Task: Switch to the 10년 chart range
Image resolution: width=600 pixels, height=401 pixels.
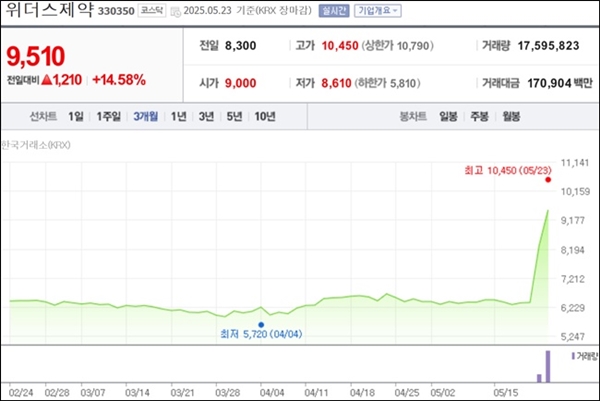Action: [265, 116]
